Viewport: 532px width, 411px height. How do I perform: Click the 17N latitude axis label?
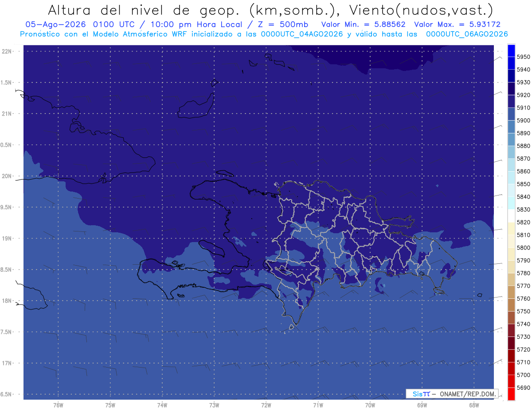[8, 363]
